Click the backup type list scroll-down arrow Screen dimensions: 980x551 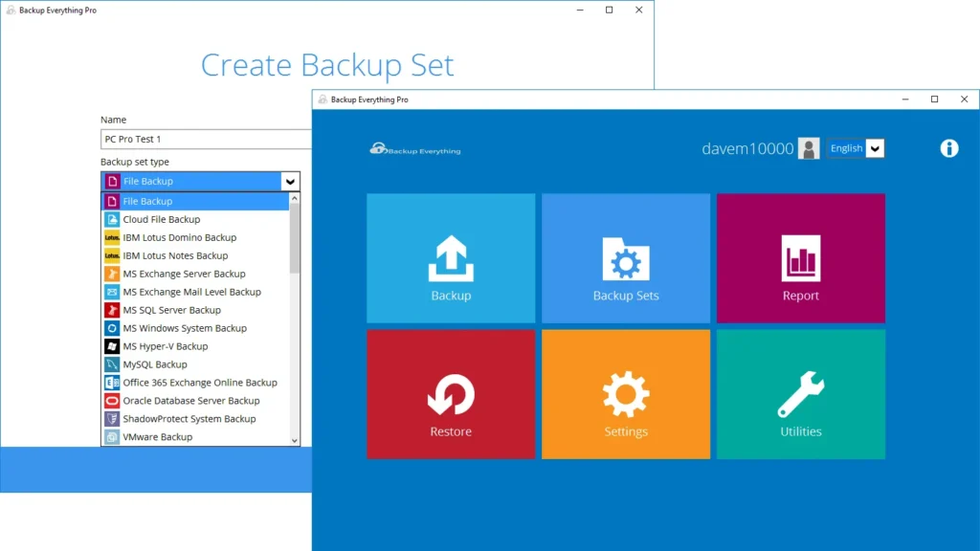pyautogui.click(x=295, y=440)
